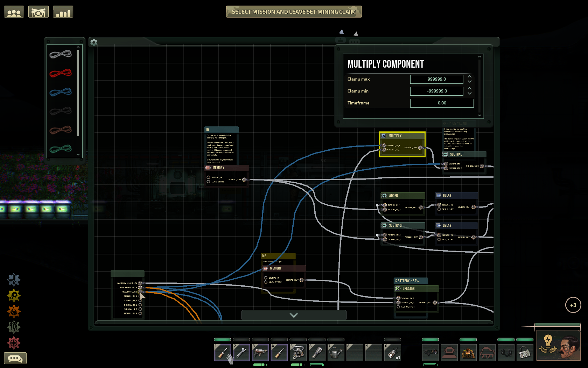Click the orange jacket outfit slot
Screen dimensions: 588x368
[468, 352]
